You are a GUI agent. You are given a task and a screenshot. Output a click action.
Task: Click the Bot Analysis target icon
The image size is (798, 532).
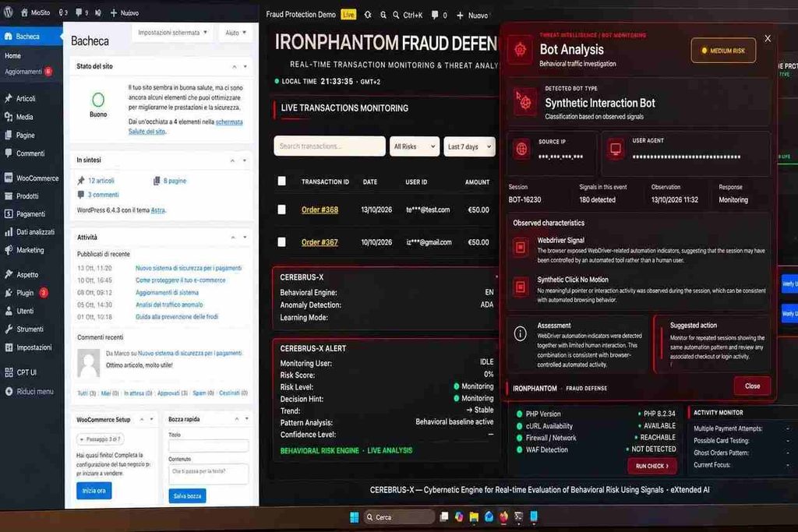click(x=520, y=49)
